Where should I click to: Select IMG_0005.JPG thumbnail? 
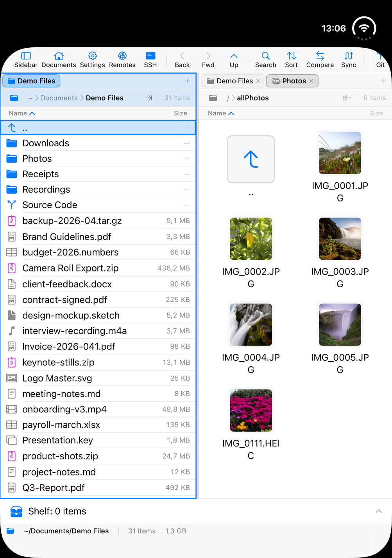tap(340, 325)
